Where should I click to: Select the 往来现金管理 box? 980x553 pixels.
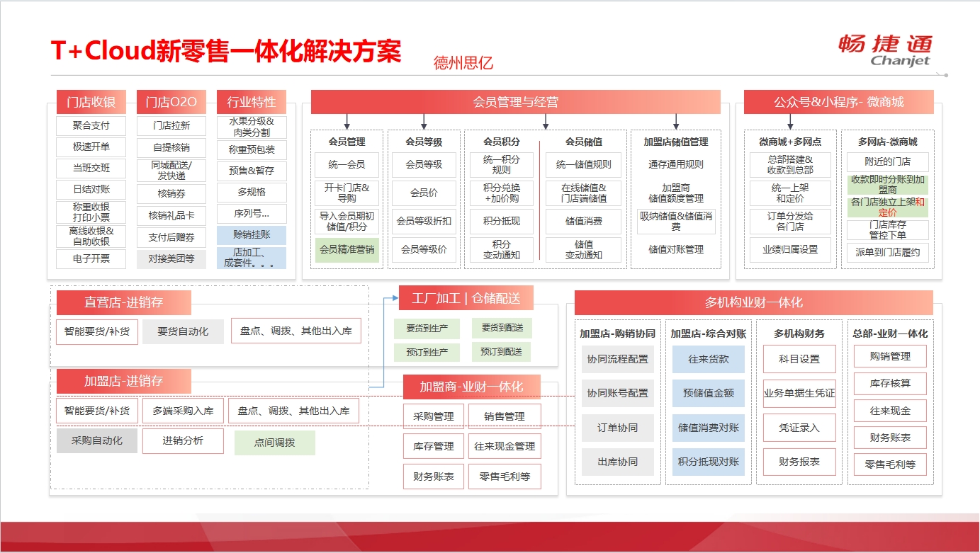pyautogui.click(x=505, y=446)
